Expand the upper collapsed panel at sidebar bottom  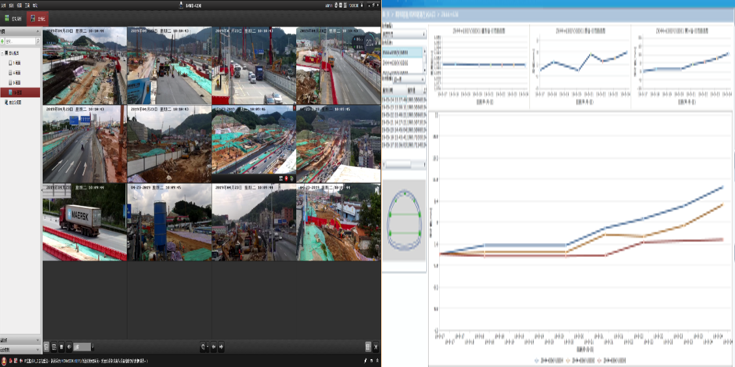[20, 340]
